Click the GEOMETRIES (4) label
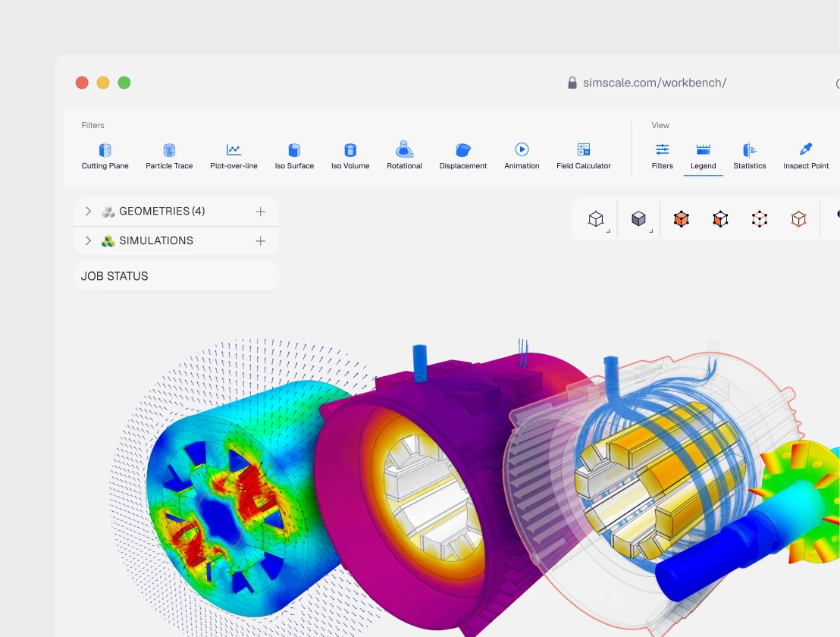 click(x=161, y=211)
